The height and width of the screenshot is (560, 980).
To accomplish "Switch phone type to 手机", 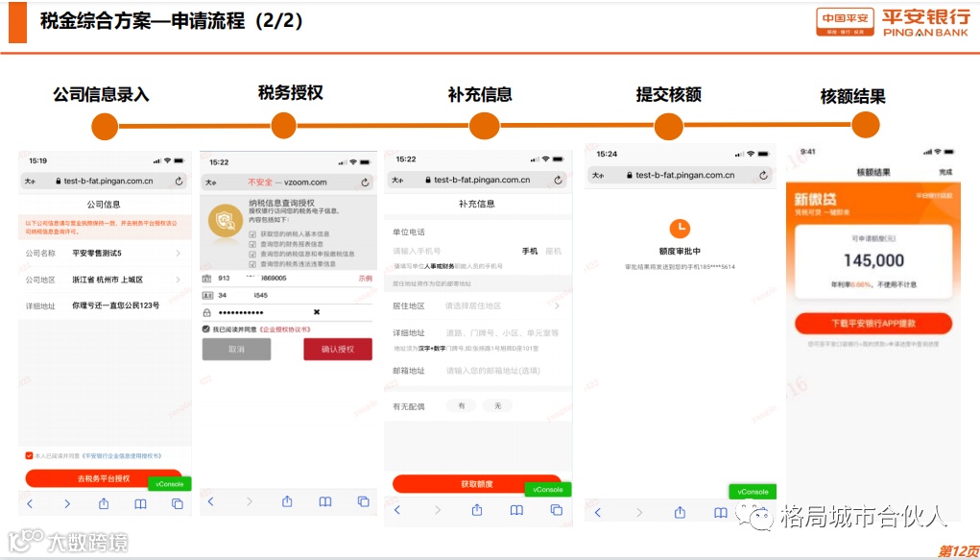I will (530, 251).
